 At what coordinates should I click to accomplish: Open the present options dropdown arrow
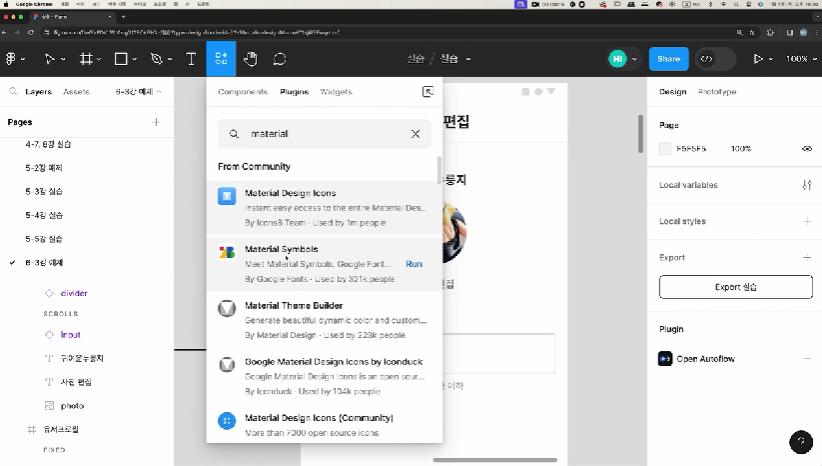coord(771,59)
